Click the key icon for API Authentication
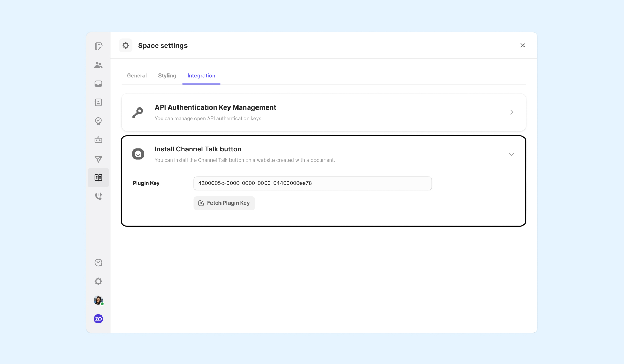 138,112
